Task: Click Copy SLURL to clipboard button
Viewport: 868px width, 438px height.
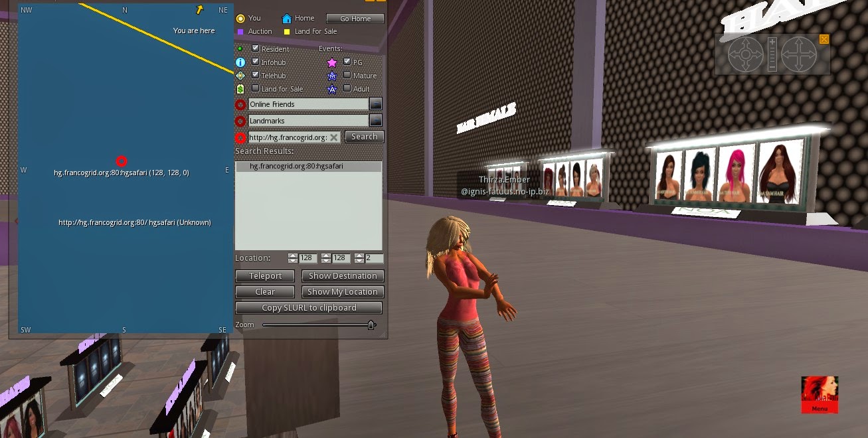Action: point(309,308)
